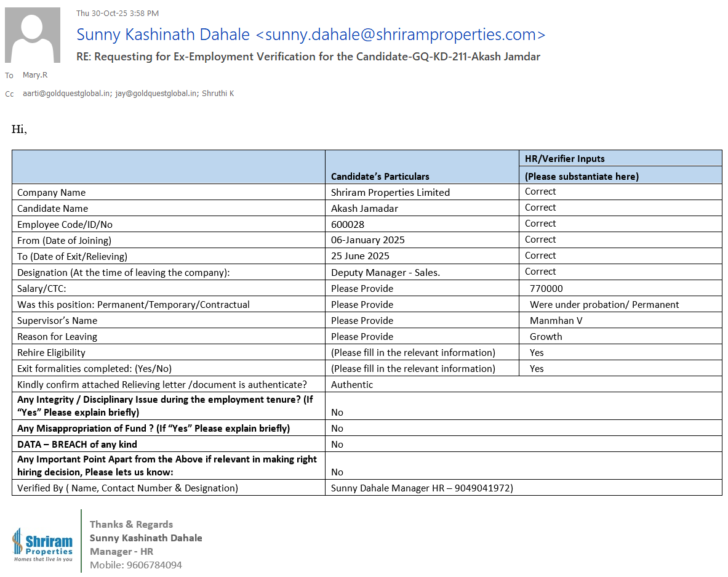Click signature Mobile: 9606784094
Image resolution: width=728 pixels, height=577 pixels.
pyautogui.click(x=136, y=565)
